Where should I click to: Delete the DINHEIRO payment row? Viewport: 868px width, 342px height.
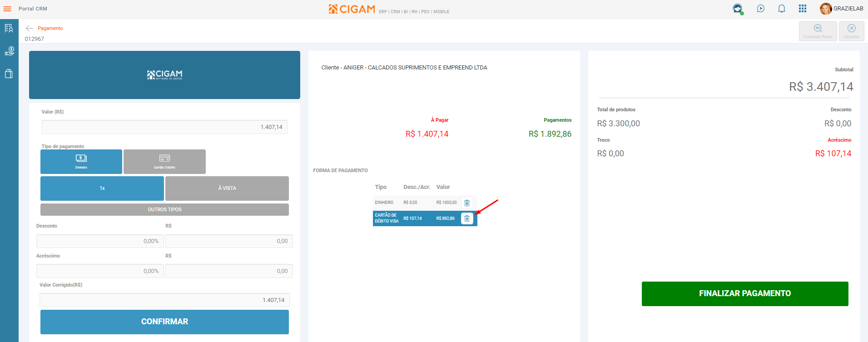467,203
